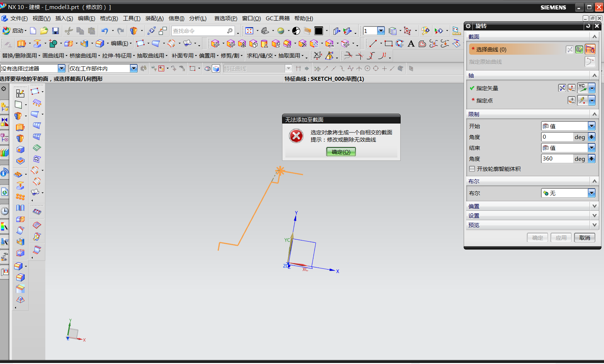Open the GC工具箱 menu
This screenshot has height=364, width=604.
tap(277, 18)
